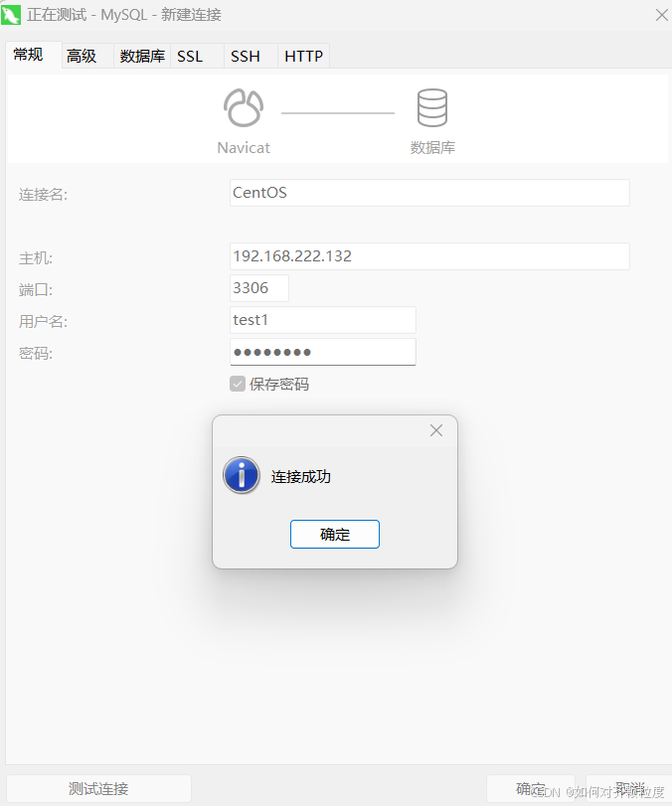Click the Navicat caption under the logo

click(244, 147)
